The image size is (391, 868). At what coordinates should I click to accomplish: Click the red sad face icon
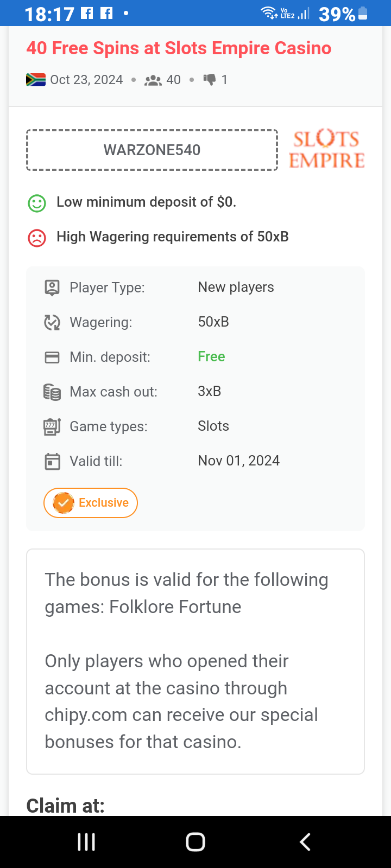[37, 238]
